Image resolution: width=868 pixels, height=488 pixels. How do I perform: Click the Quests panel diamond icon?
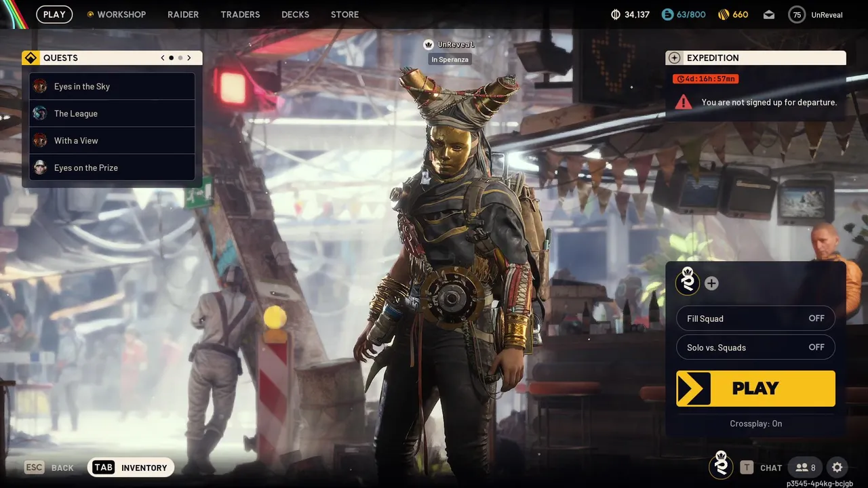pos(31,58)
